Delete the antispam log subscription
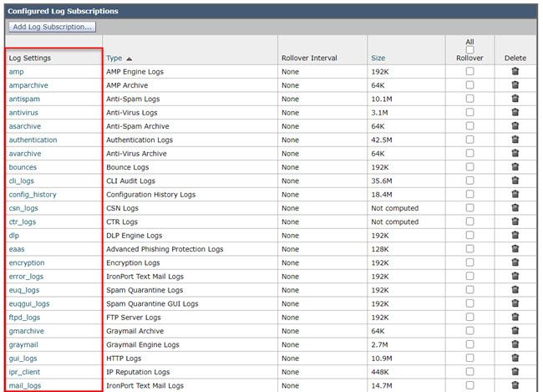The height and width of the screenshot is (392, 543). (515, 99)
